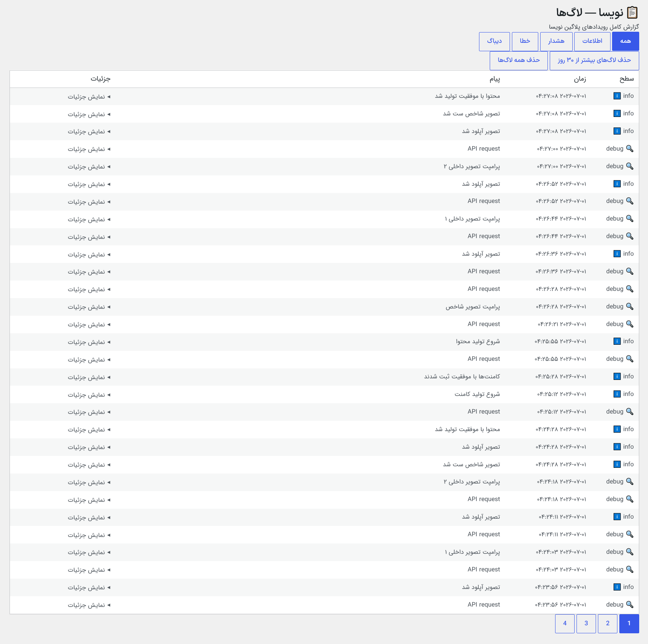Select the همه filter tab
This screenshot has height=644, width=648.
[625, 41]
